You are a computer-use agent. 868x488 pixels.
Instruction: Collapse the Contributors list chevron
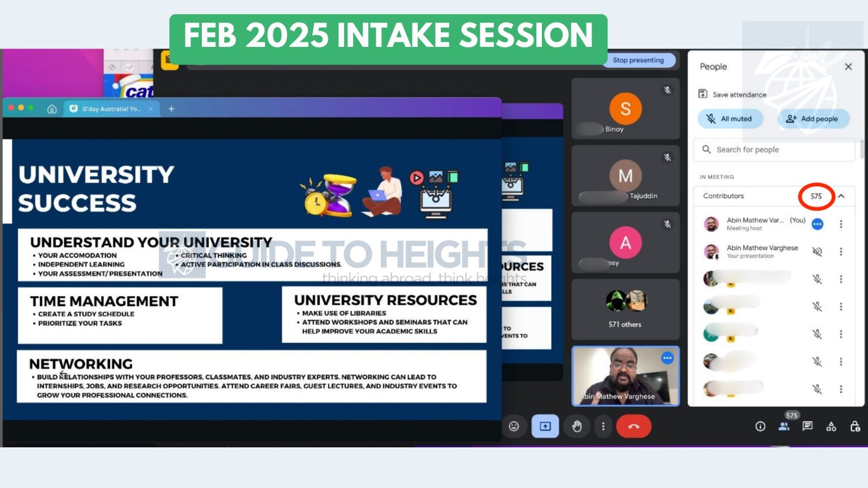(x=841, y=196)
